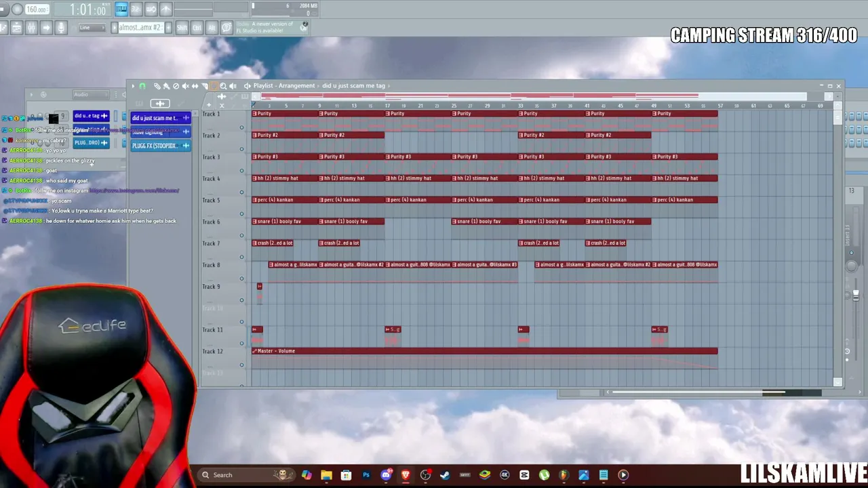The image size is (868, 488).
Task: Select the Playlist slip tool
Action: point(195,86)
